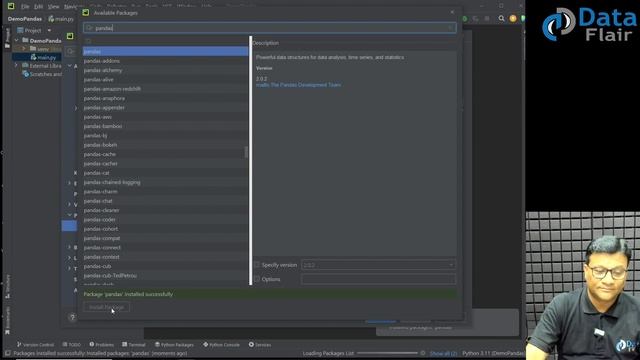The width and height of the screenshot is (640, 360).
Task: Open the Python Packages tool window tab
Action: pos(174,344)
